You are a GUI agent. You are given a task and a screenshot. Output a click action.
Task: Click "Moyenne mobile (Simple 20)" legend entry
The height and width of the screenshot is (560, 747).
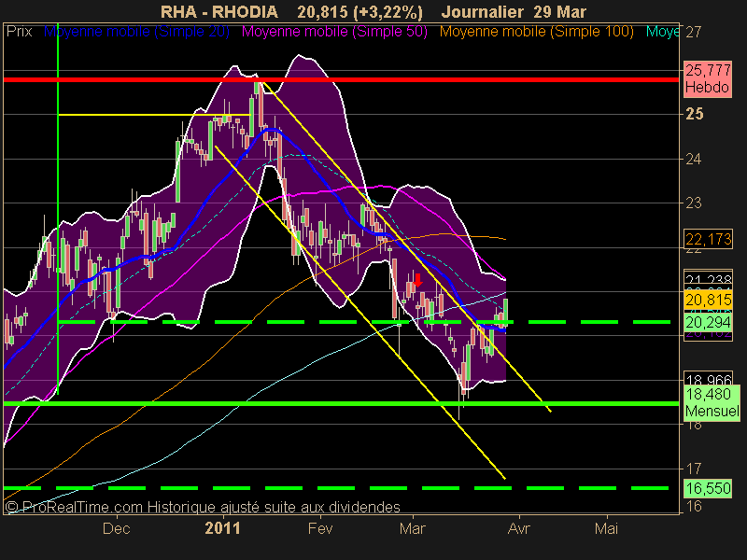[x=136, y=32]
